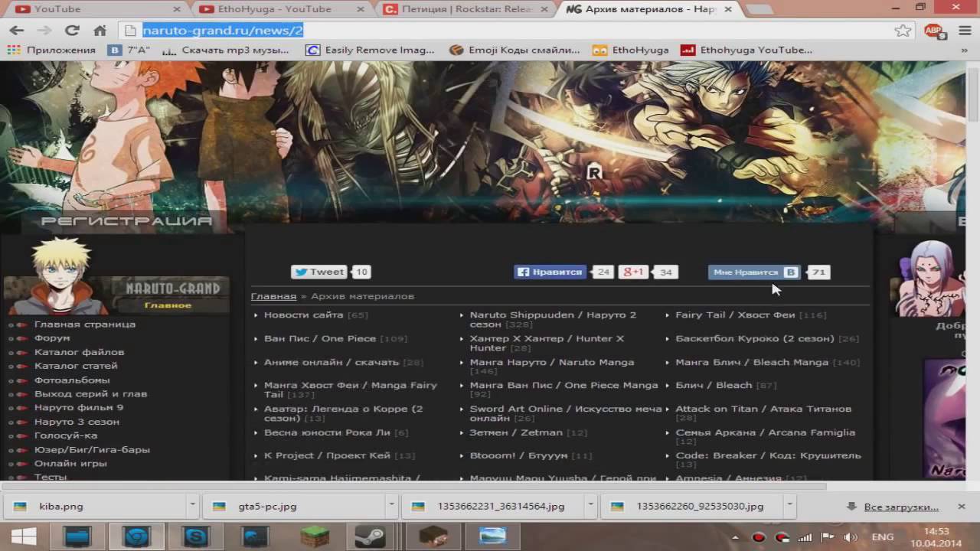
Task: Open Фотоальбомы in sidebar menu
Action: [72, 380]
